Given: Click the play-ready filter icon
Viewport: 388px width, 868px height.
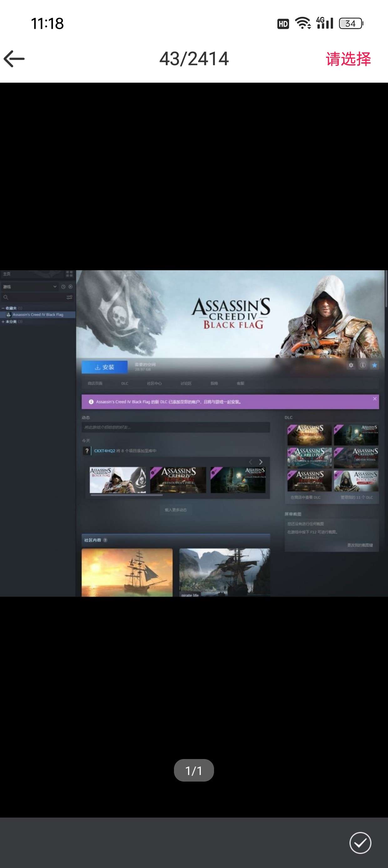Looking at the screenshot, I should [70, 287].
